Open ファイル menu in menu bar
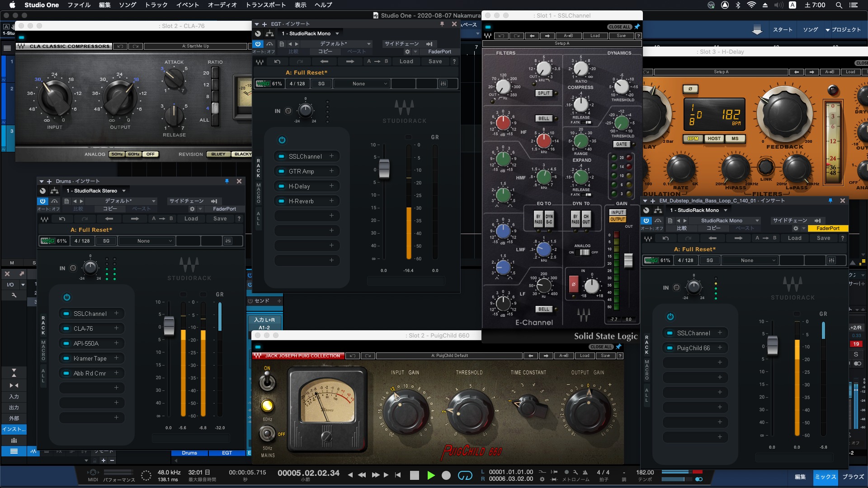The height and width of the screenshot is (488, 868). click(79, 5)
